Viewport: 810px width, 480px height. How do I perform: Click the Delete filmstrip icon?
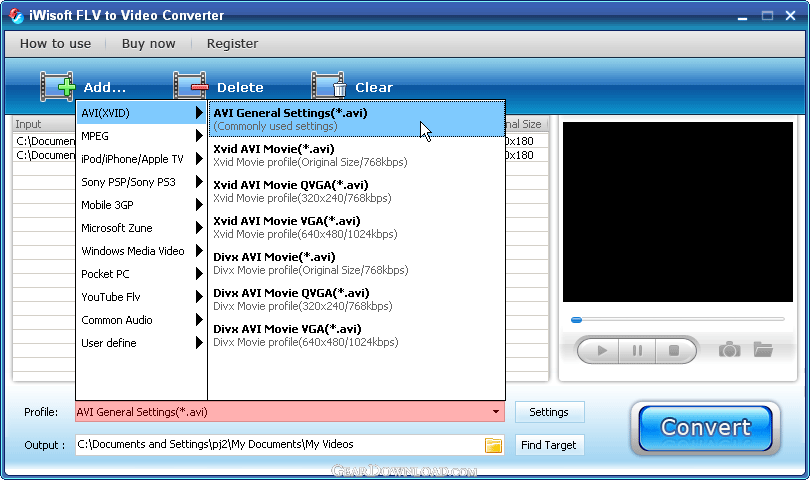(191, 86)
